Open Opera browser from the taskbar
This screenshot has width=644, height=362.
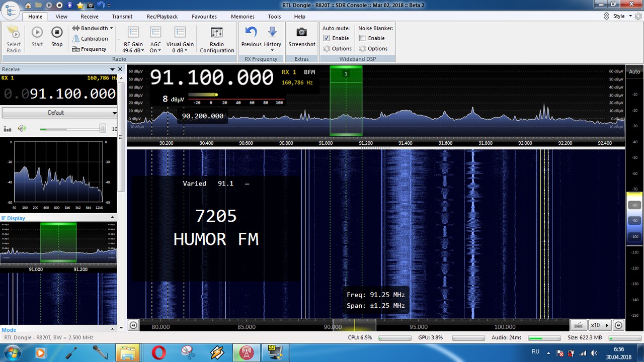(158, 353)
